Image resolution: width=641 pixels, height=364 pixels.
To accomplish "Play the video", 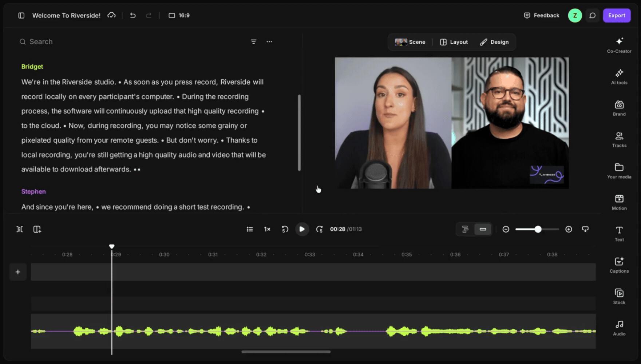I will (302, 229).
